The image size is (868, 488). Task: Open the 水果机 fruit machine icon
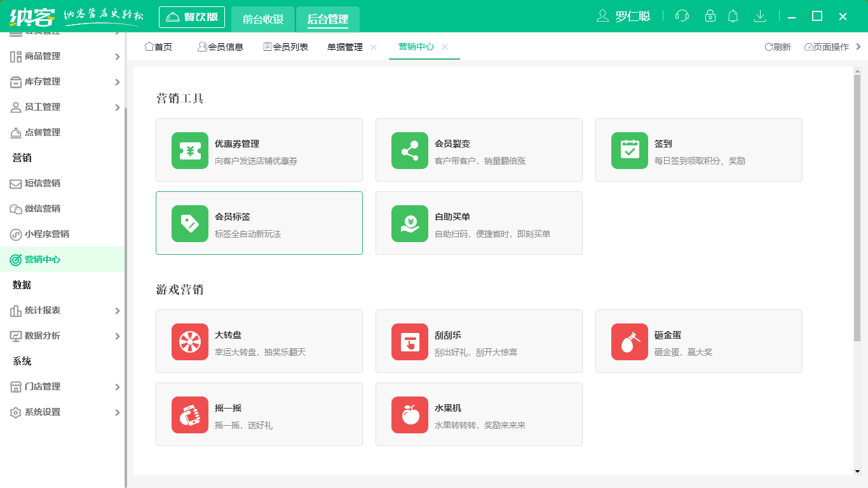tap(409, 414)
